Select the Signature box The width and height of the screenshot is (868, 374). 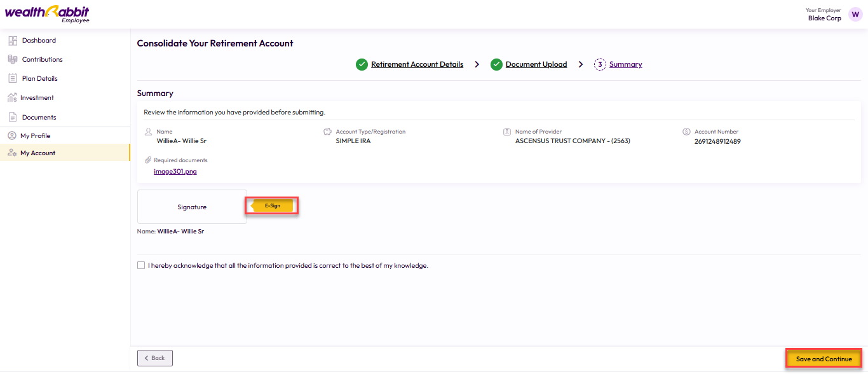(x=192, y=207)
